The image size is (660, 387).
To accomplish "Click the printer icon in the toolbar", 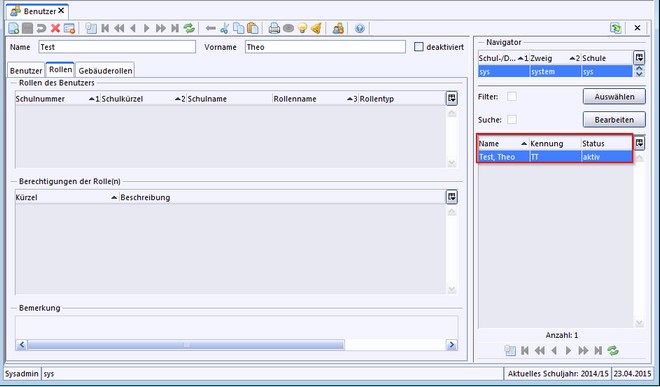I will (x=274, y=28).
